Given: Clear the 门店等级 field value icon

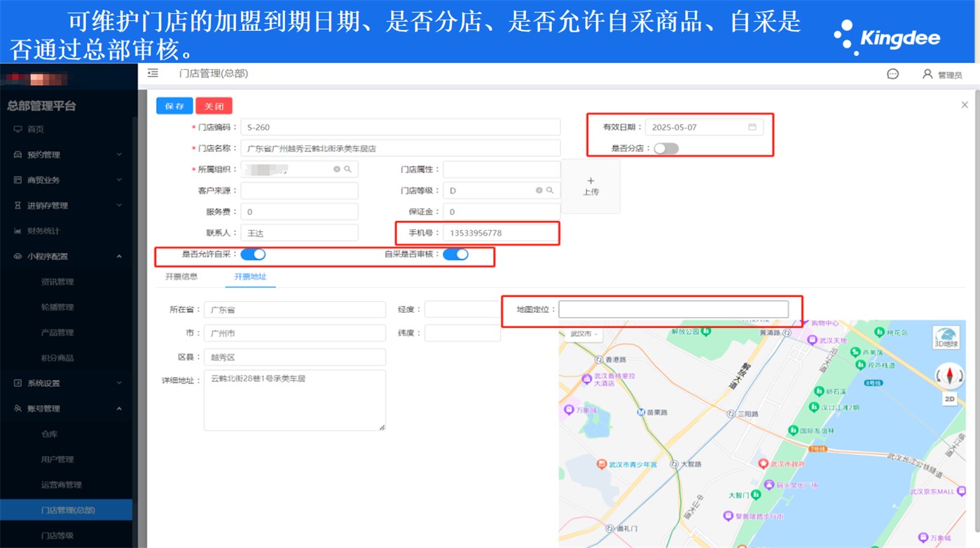Looking at the screenshot, I should 539,191.
